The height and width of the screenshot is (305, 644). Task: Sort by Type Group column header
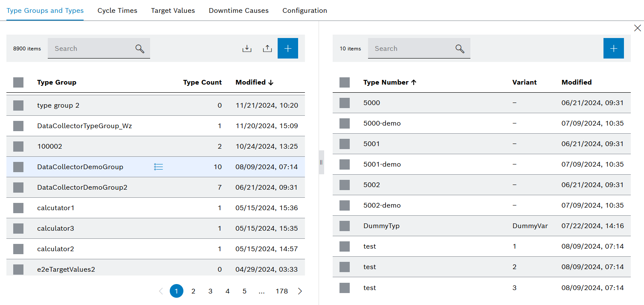coord(57,82)
